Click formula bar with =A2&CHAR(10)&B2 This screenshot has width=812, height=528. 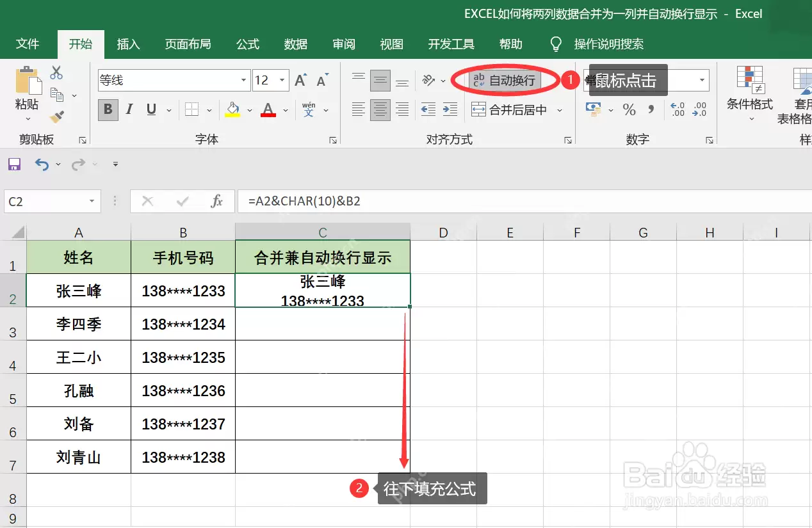coord(524,202)
